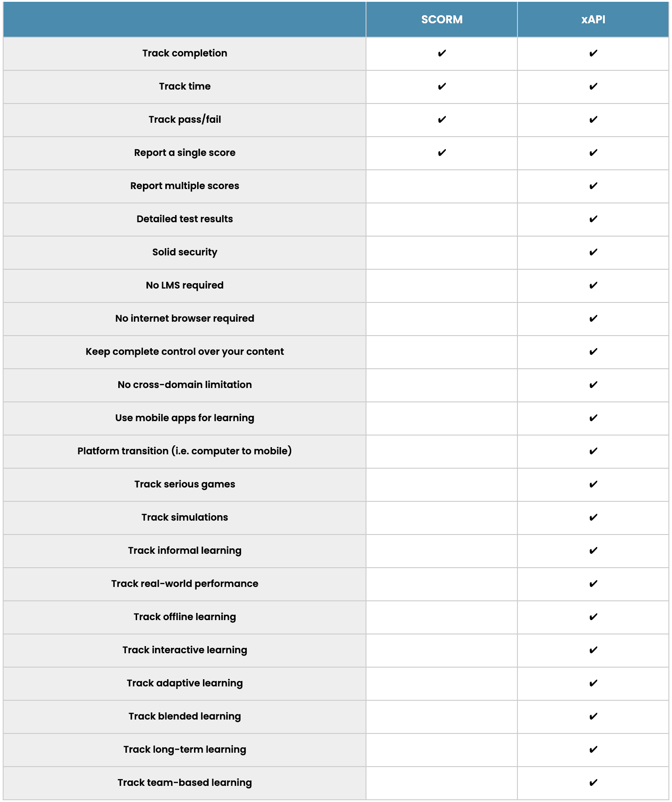The image size is (672, 802).
Task: Click the Track completion row label
Action: pyautogui.click(x=185, y=53)
